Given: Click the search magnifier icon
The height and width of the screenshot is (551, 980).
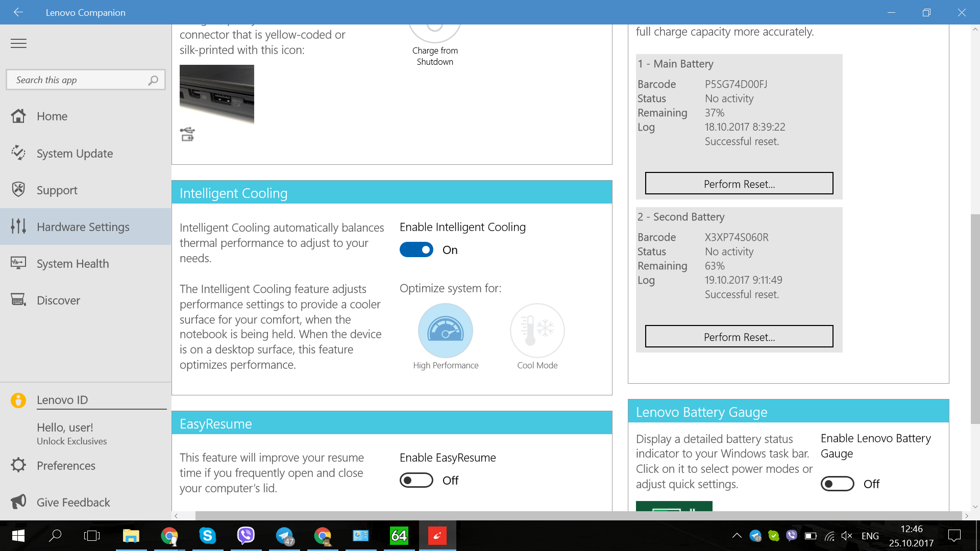Looking at the screenshot, I should (x=153, y=80).
